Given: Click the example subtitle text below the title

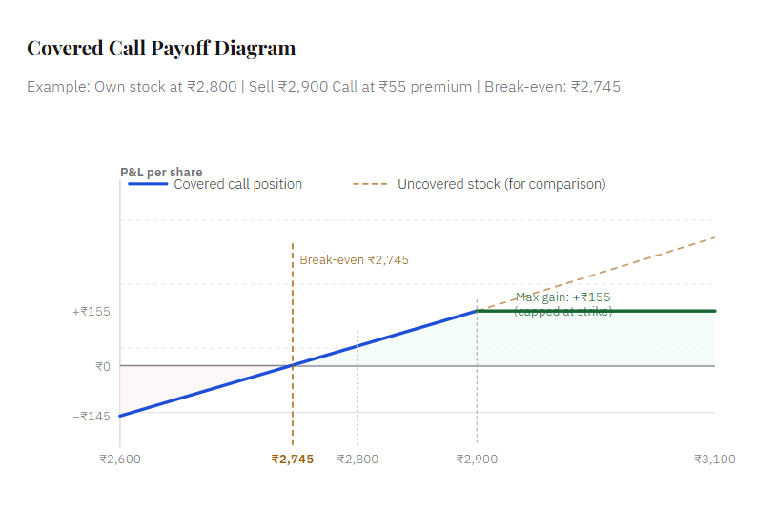Looking at the screenshot, I should tap(323, 87).
